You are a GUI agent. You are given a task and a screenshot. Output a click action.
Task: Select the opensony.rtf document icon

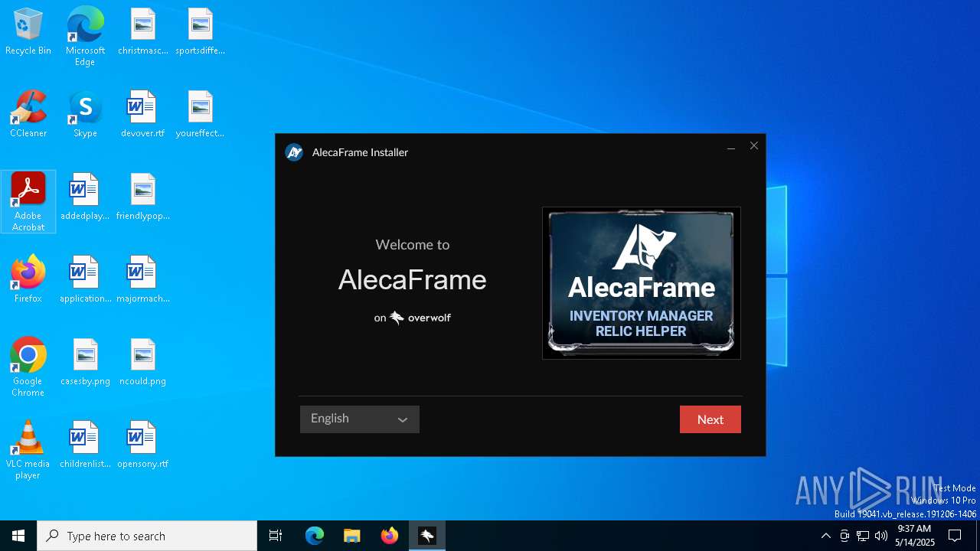click(x=143, y=445)
